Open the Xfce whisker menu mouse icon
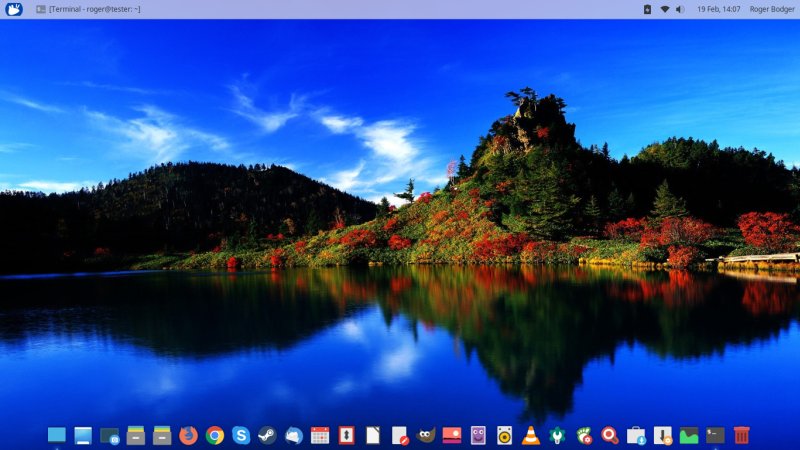Viewport: 800px width, 450px height. [x=14, y=9]
